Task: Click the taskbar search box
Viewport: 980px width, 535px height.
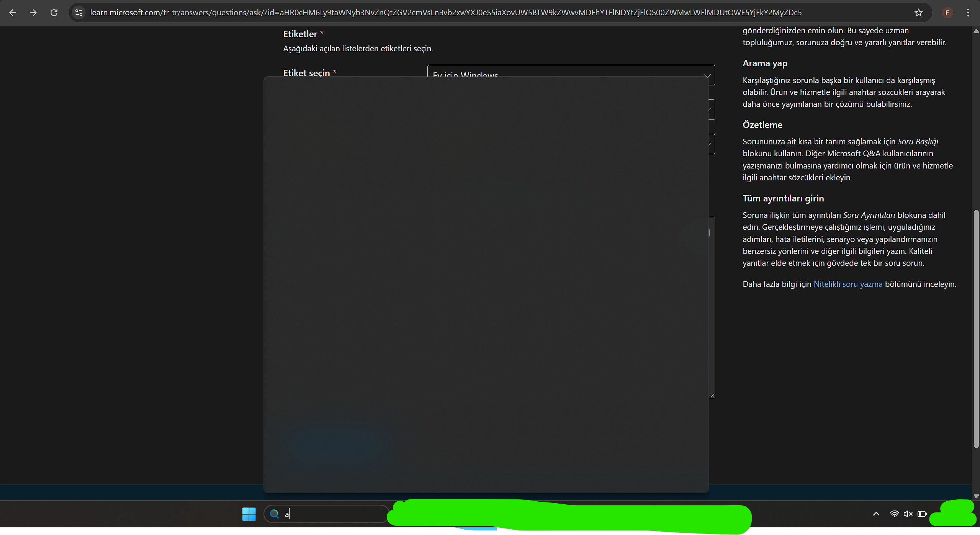Action: point(326,514)
